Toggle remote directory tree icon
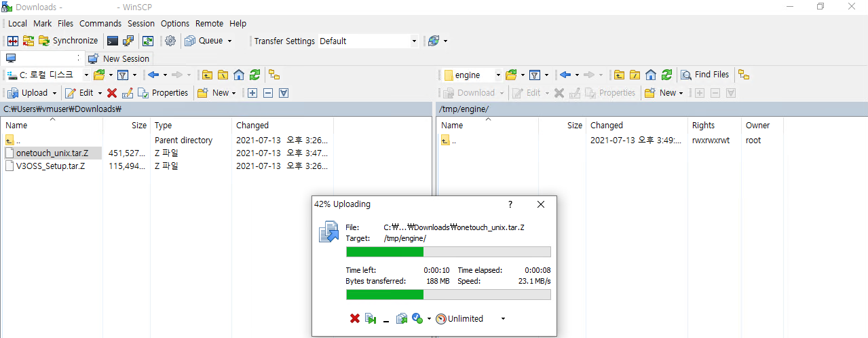 coord(744,75)
